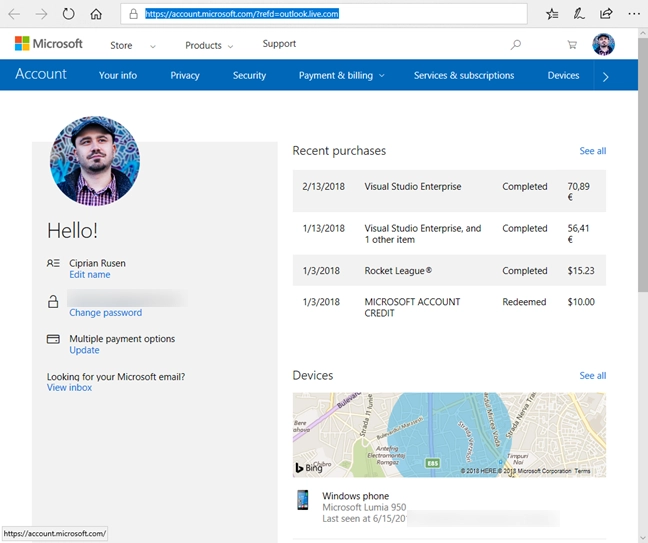Open the web notes pen icon
The image size is (648, 543).
click(x=579, y=14)
